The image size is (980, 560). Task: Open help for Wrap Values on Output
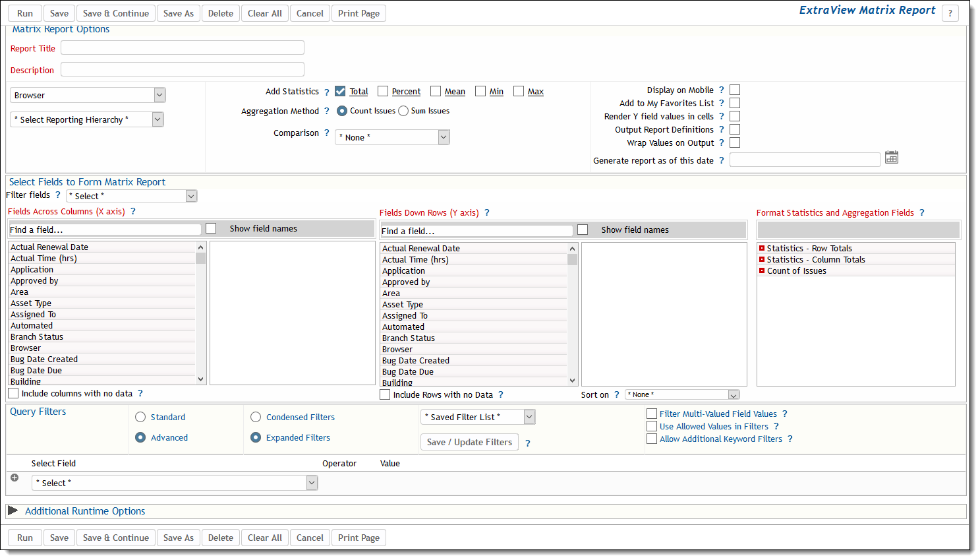point(721,142)
